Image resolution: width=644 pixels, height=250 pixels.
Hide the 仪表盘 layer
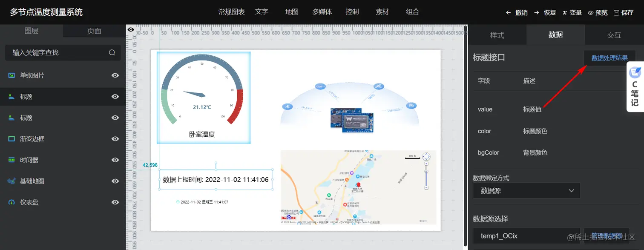coord(115,202)
